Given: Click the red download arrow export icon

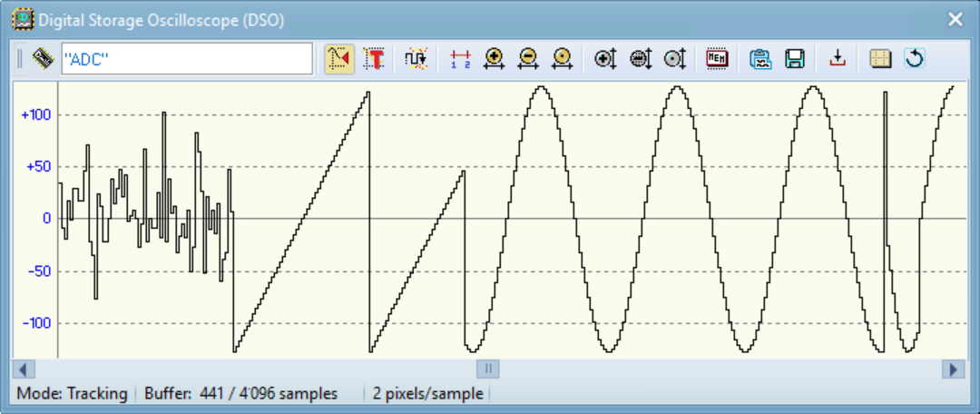Looking at the screenshot, I should point(838,59).
